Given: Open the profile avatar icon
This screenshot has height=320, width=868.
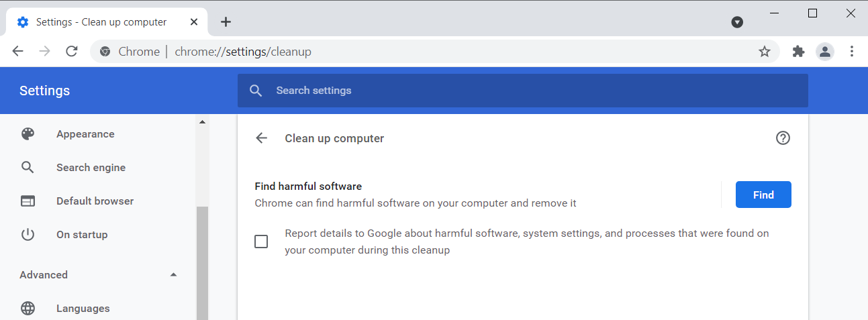Looking at the screenshot, I should [x=824, y=52].
